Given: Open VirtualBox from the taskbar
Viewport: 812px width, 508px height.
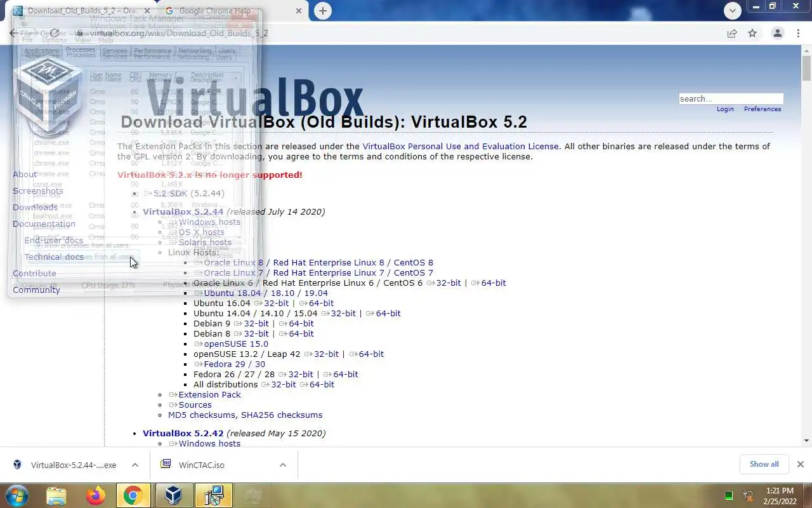Looking at the screenshot, I should point(173,495).
